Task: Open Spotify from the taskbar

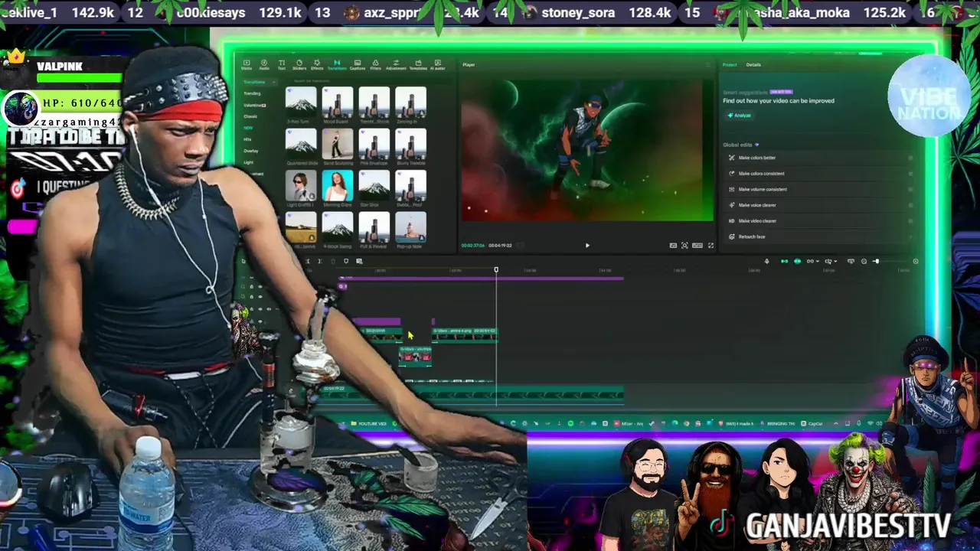Action: (x=570, y=423)
